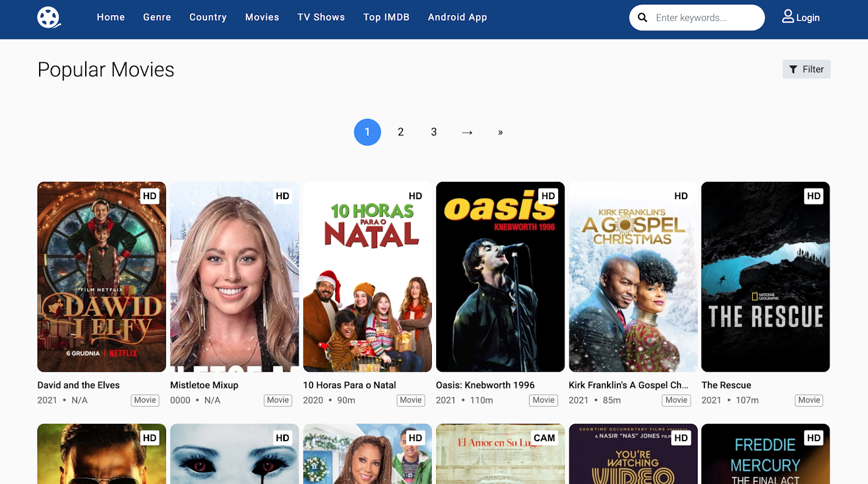This screenshot has width=868, height=484.
Task: Click Movie tag under Kirk Franklin's Gospel
Action: click(x=676, y=400)
